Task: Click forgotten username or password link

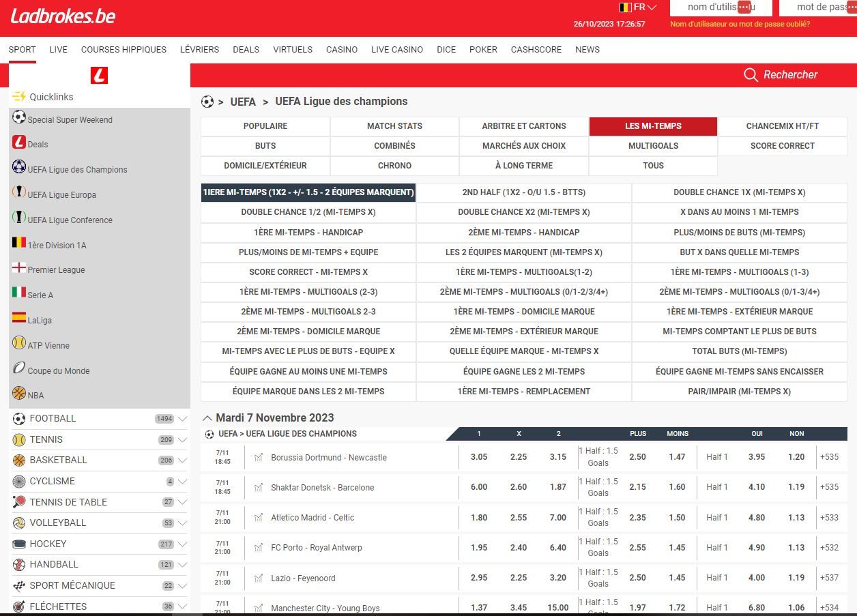Action: tap(740, 24)
